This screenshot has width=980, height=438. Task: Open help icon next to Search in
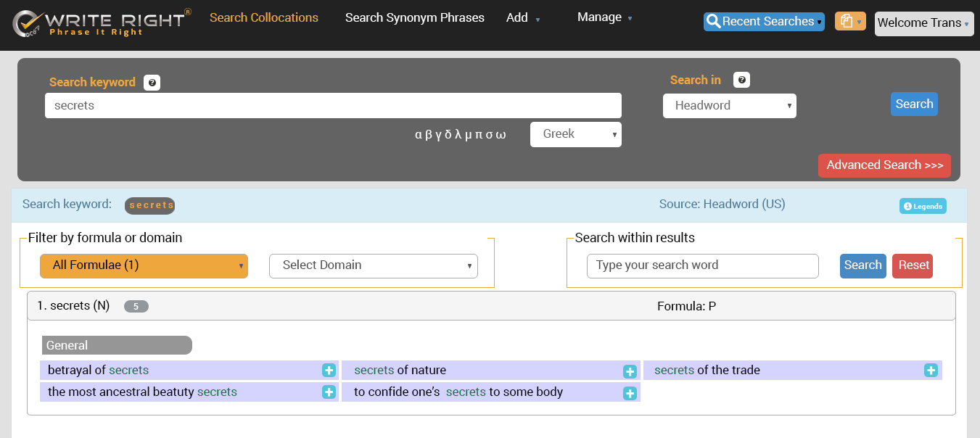tap(741, 80)
